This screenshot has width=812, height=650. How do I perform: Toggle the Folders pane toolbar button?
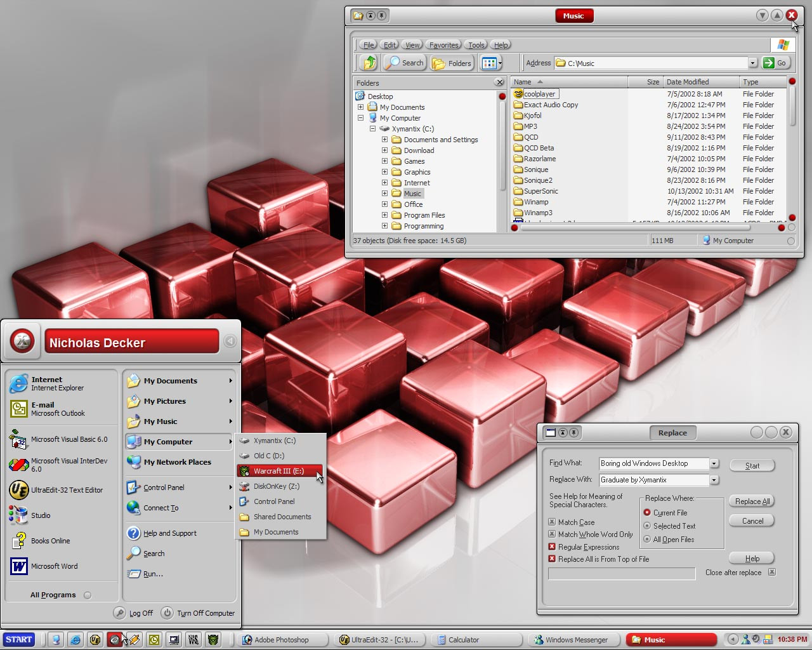pos(452,63)
